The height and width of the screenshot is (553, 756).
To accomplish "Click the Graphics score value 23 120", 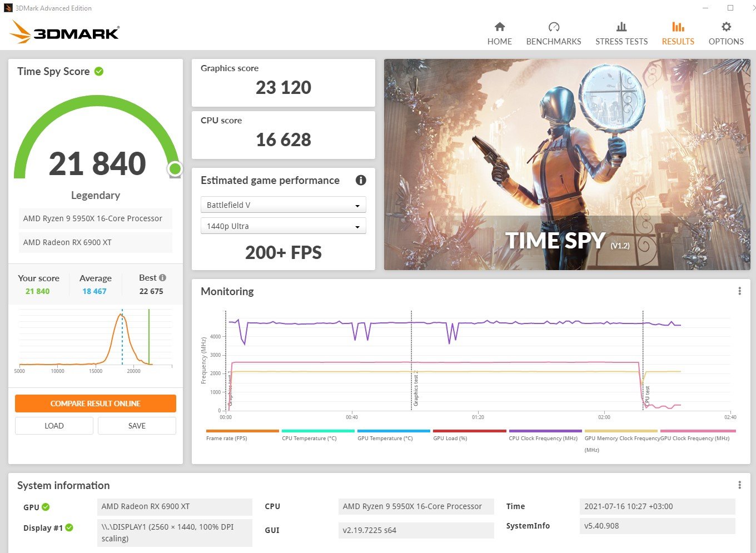I will (x=283, y=87).
